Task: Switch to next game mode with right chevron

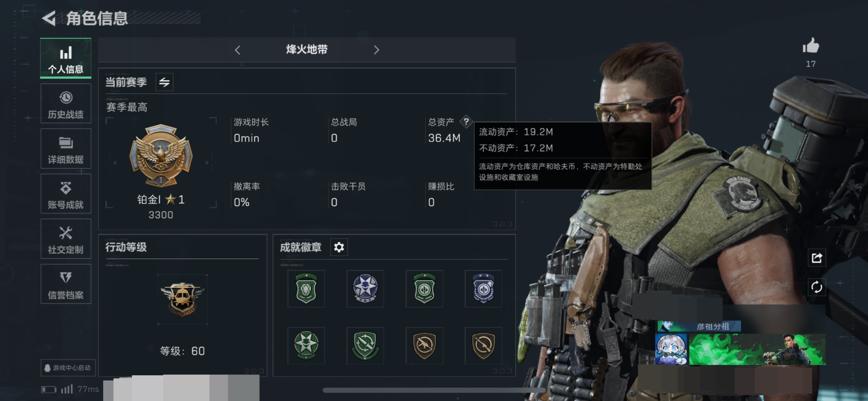Action: [x=376, y=50]
